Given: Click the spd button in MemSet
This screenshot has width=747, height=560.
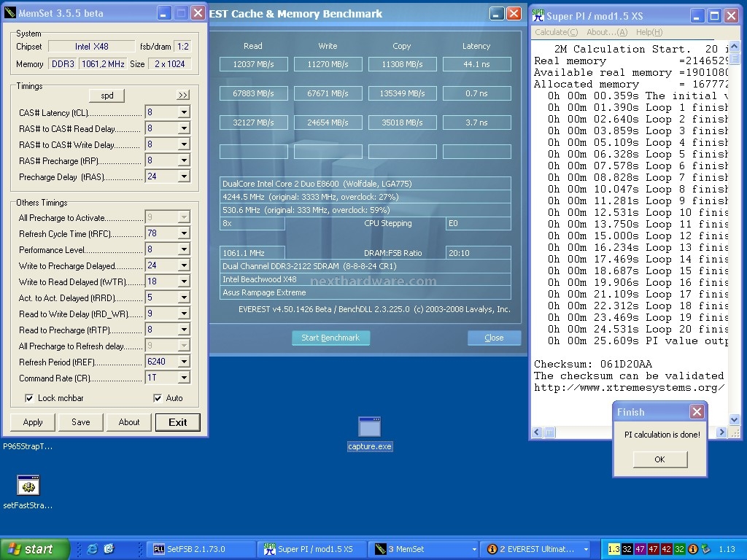Looking at the screenshot, I should click(x=107, y=96).
